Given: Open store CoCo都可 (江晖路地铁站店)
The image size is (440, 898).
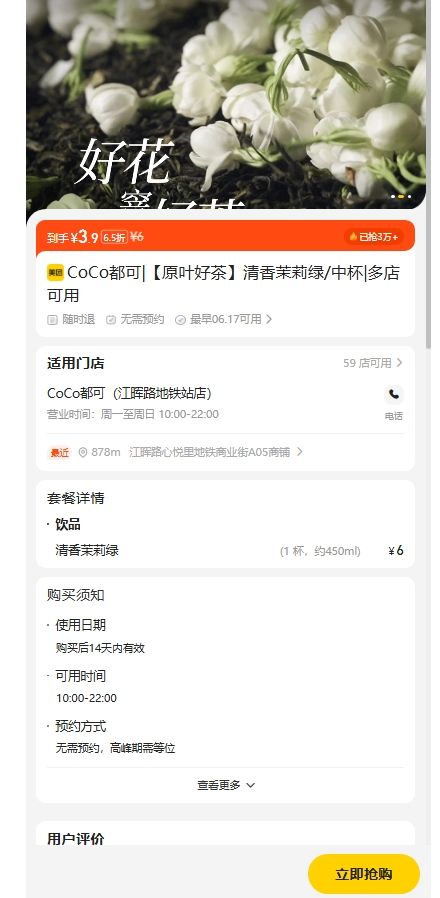Looking at the screenshot, I should click(x=129, y=394).
